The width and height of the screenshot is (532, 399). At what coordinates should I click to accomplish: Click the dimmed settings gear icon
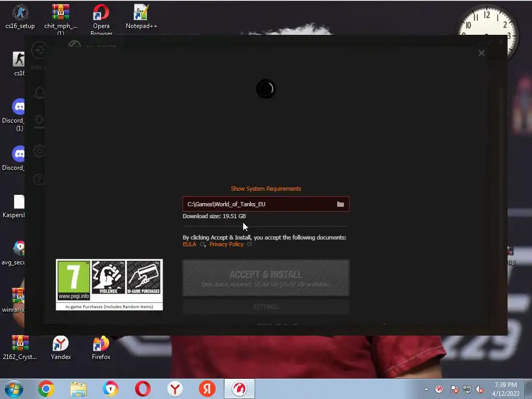(x=39, y=151)
